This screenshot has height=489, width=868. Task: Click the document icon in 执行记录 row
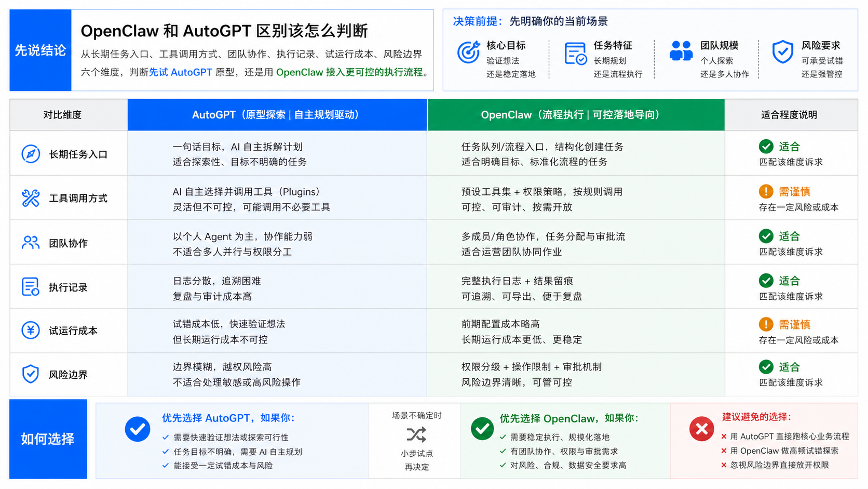[31, 287]
